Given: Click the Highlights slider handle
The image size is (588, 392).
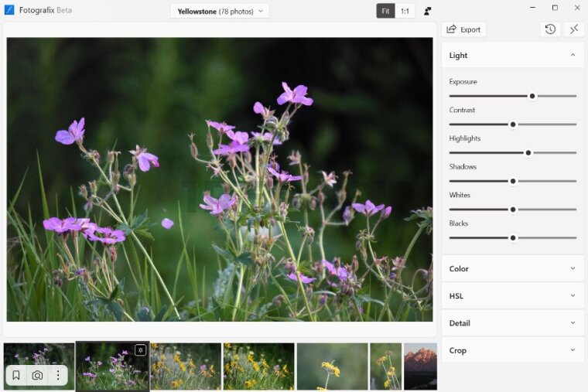Looking at the screenshot, I should coord(528,152).
